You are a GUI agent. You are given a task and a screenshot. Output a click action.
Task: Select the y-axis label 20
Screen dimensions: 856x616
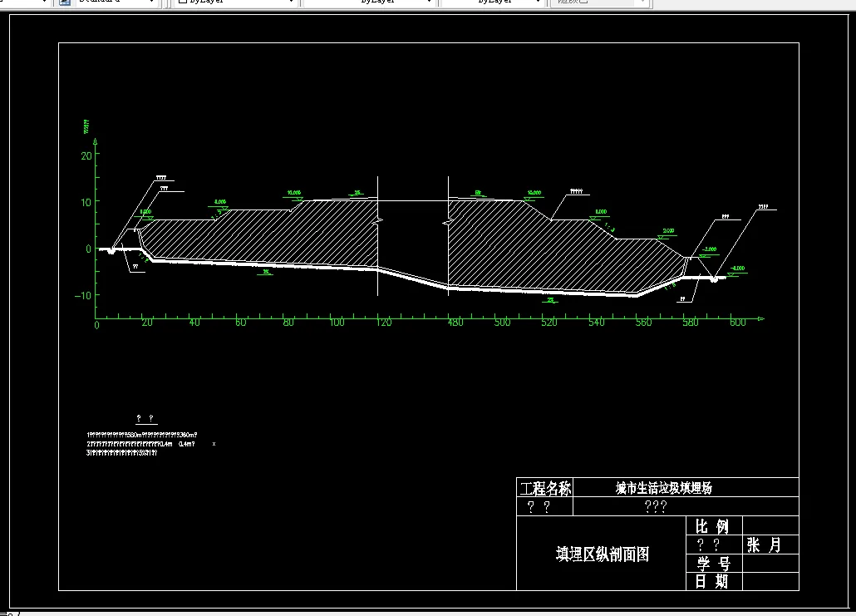coord(86,156)
